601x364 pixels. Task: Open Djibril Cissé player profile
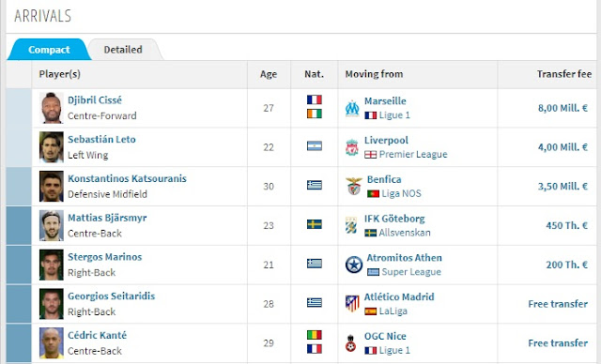[95, 100]
